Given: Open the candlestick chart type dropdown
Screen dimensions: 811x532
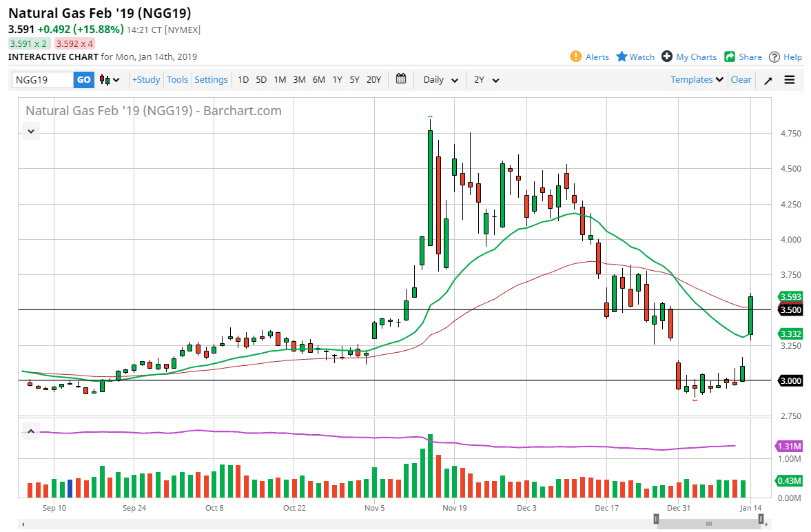Looking at the screenshot, I should [109, 80].
